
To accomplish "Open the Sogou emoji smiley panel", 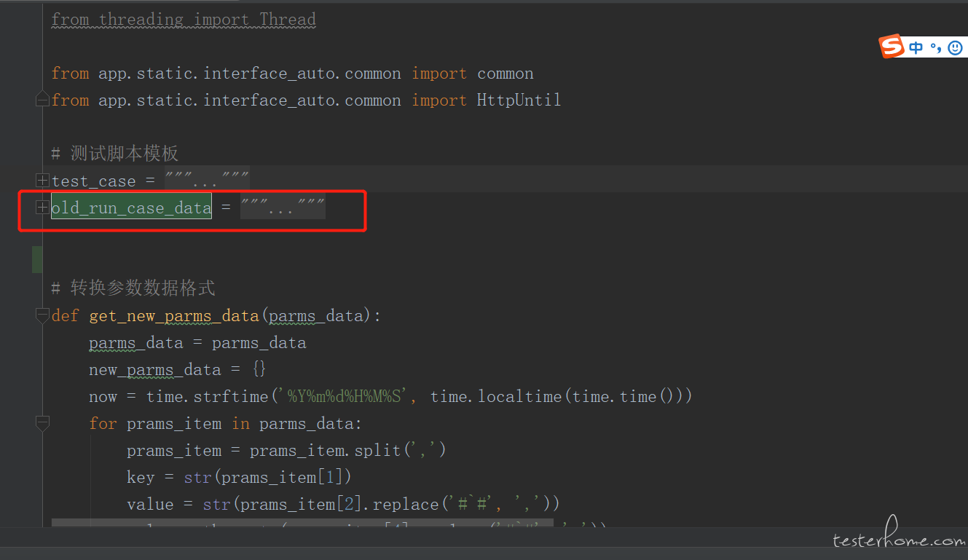I will [x=955, y=47].
